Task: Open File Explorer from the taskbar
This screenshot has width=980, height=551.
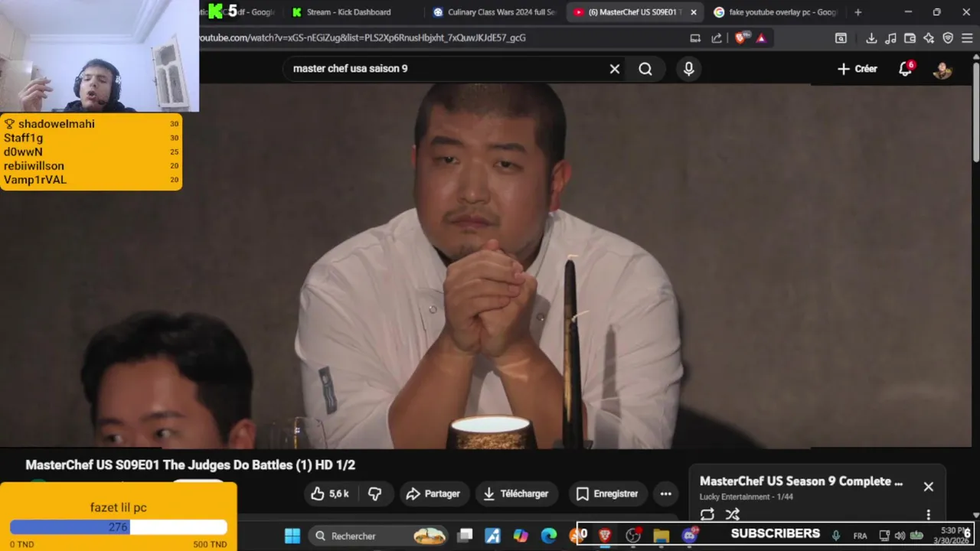Action: click(x=661, y=536)
